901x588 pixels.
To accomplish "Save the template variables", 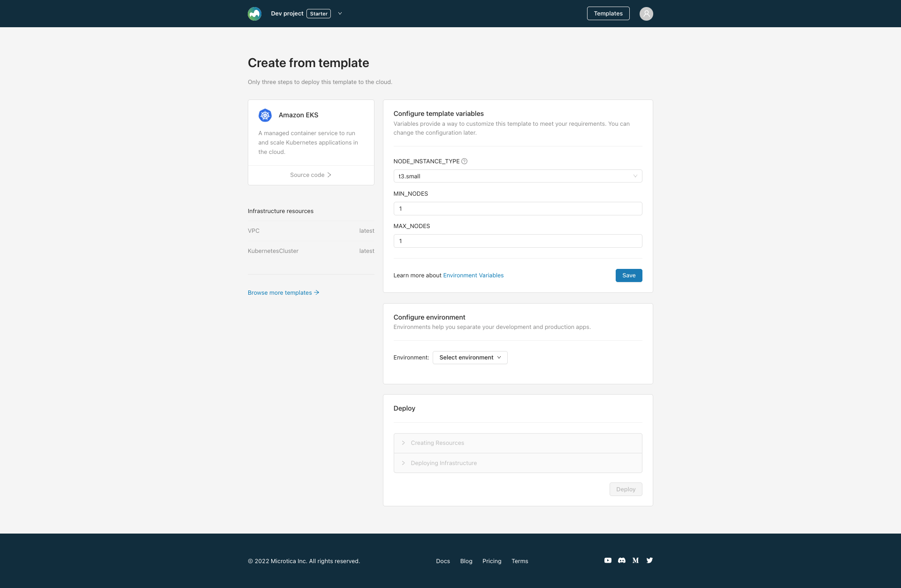I will click(x=629, y=275).
